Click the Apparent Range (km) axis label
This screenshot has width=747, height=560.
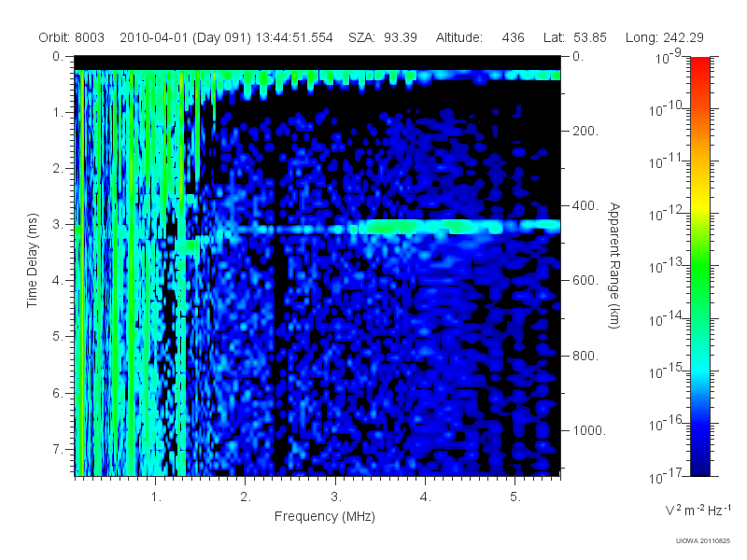click(614, 265)
